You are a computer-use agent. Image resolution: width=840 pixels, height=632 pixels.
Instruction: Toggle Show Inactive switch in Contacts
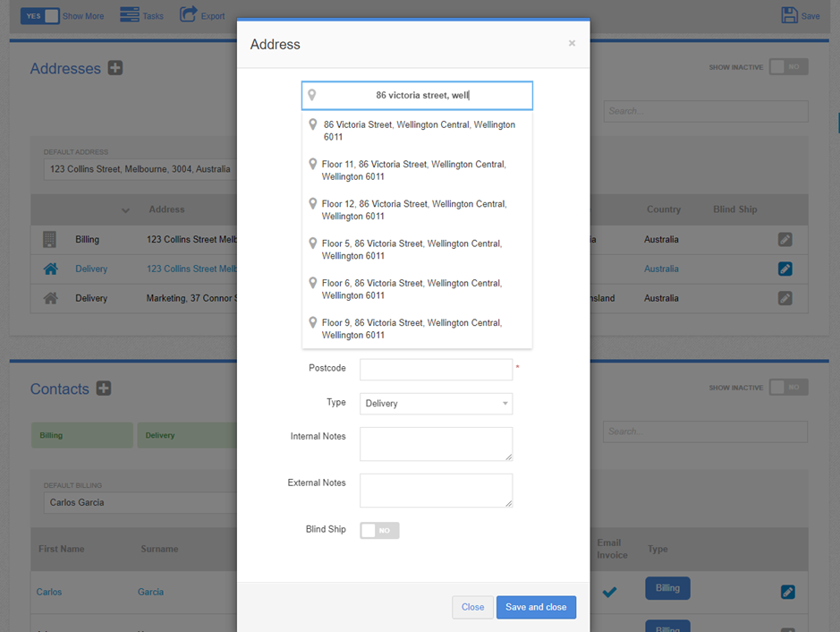coord(789,387)
